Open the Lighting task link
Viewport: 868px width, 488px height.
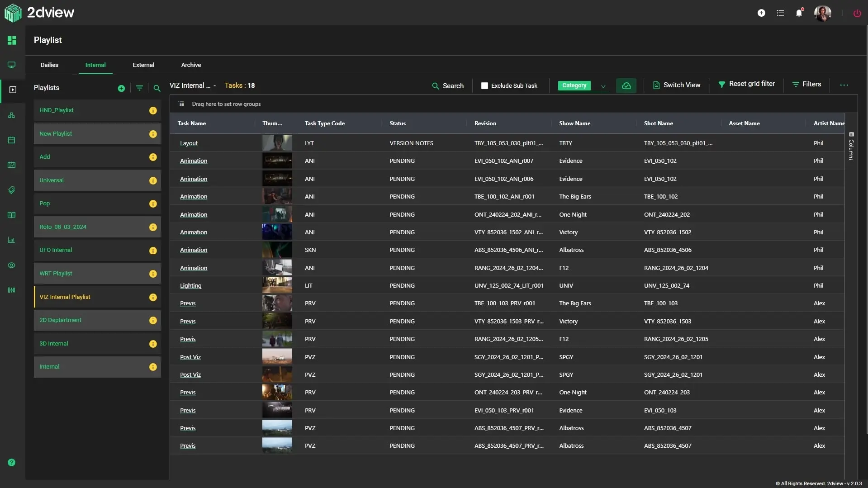pos(190,286)
